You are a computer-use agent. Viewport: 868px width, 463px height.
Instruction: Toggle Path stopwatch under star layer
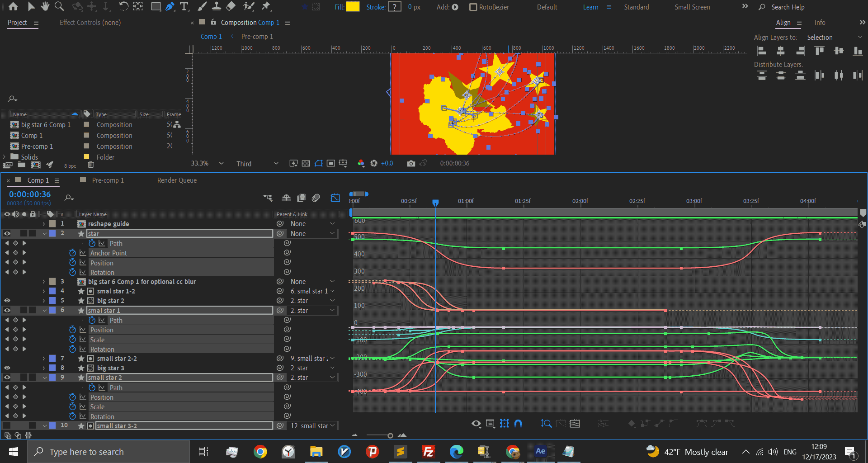pos(92,243)
